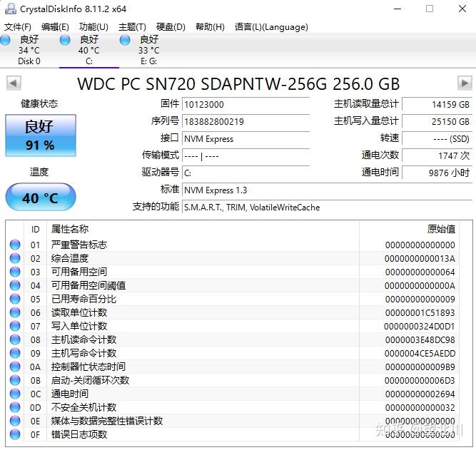Viewport: 476px width, 450px height.
Task: Select the 已用寿命百分比 attribute row
Action: [233, 299]
